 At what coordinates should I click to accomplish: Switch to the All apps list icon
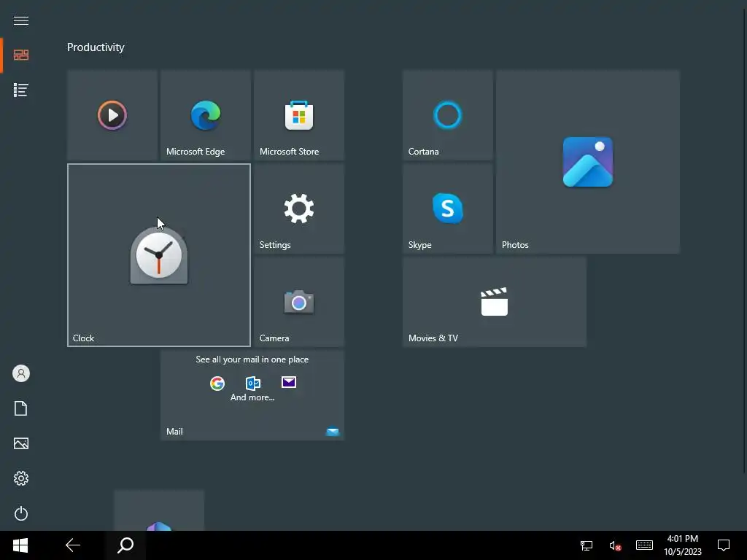[21, 90]
